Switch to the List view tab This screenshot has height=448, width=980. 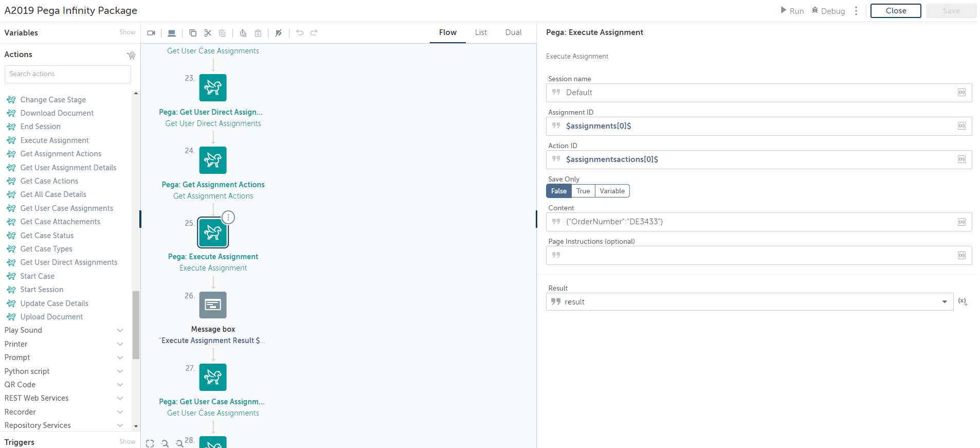click(x=481, y=32)
